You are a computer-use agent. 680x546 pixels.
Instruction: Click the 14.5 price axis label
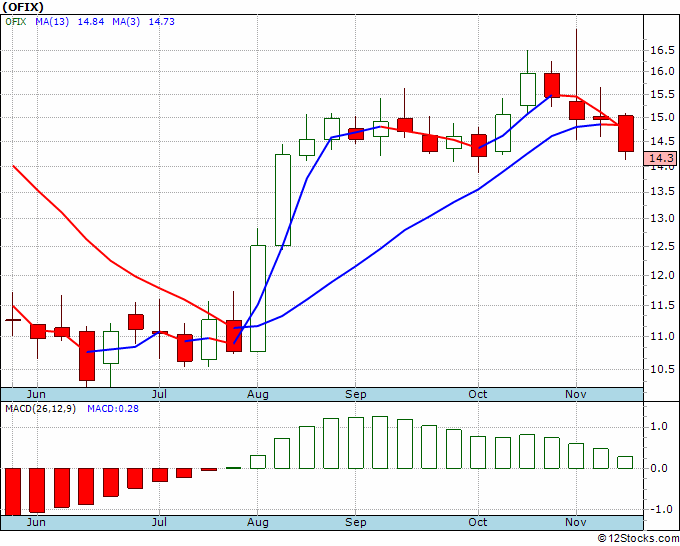point(662,141)
